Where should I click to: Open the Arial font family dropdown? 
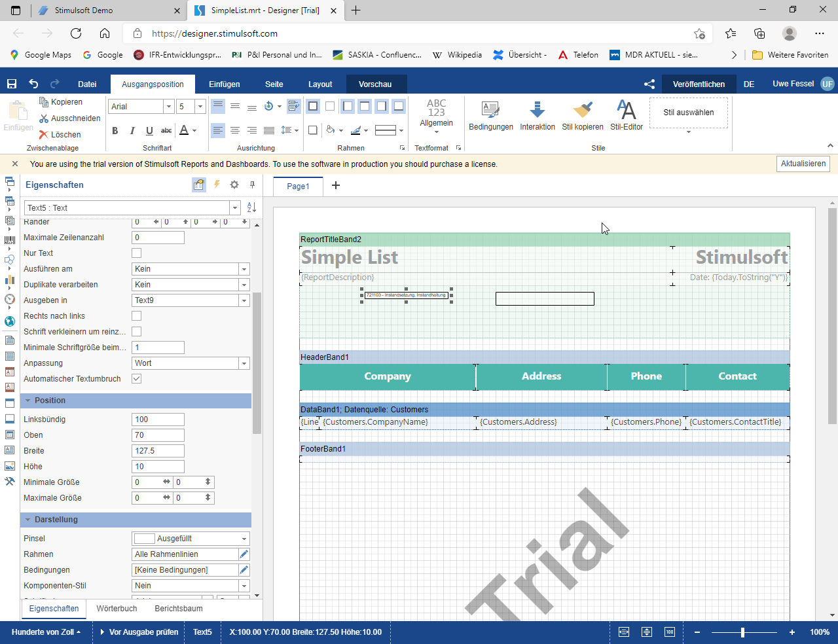coord(169,107)
